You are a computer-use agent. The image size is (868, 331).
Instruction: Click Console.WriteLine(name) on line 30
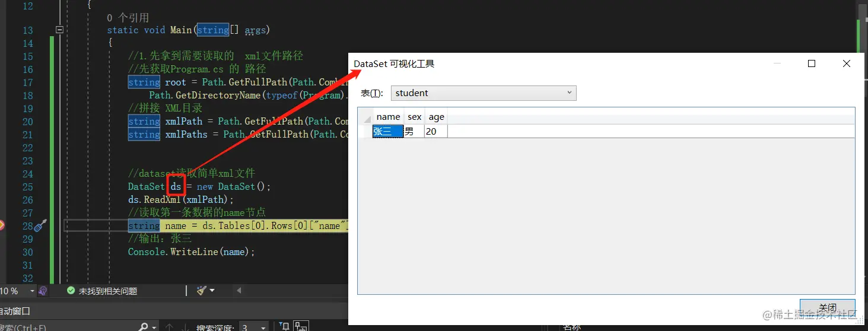191,252
